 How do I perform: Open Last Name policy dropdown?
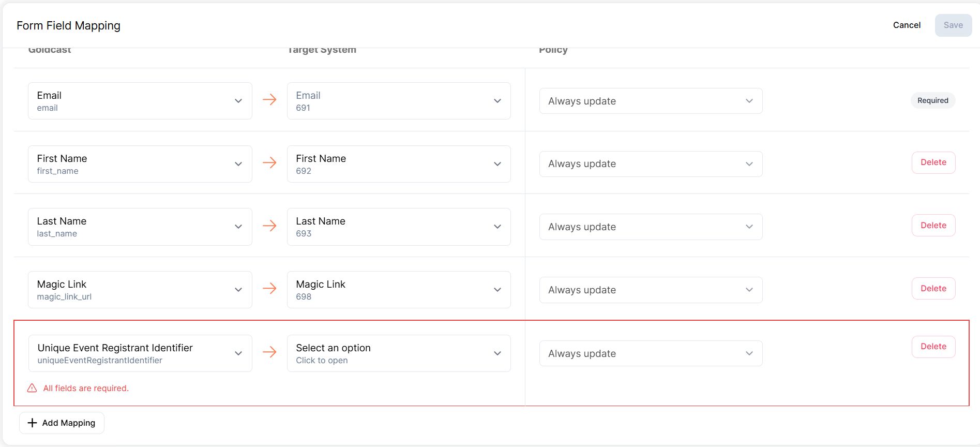[651, 227]
